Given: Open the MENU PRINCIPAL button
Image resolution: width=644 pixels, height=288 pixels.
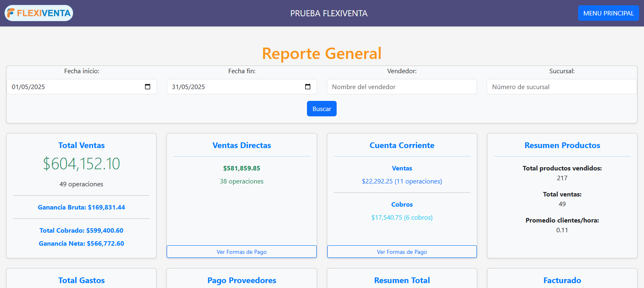Looking at the screenshot, I should click(608, 13).
